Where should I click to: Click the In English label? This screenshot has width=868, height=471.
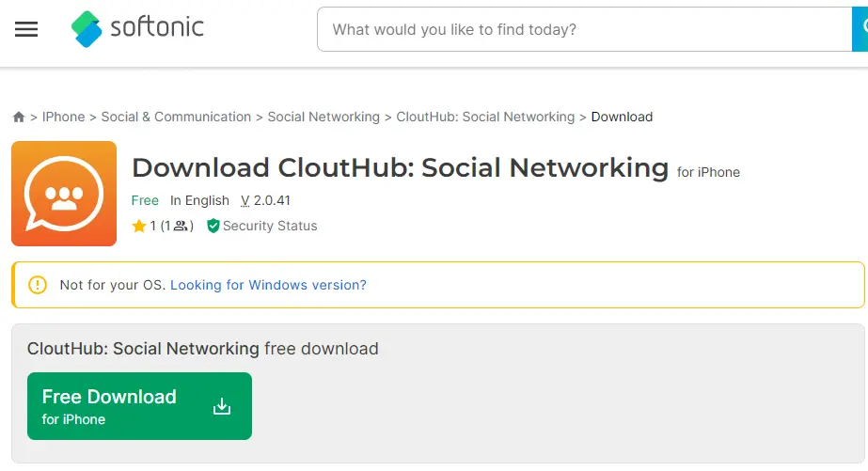[x=199, y=200]
